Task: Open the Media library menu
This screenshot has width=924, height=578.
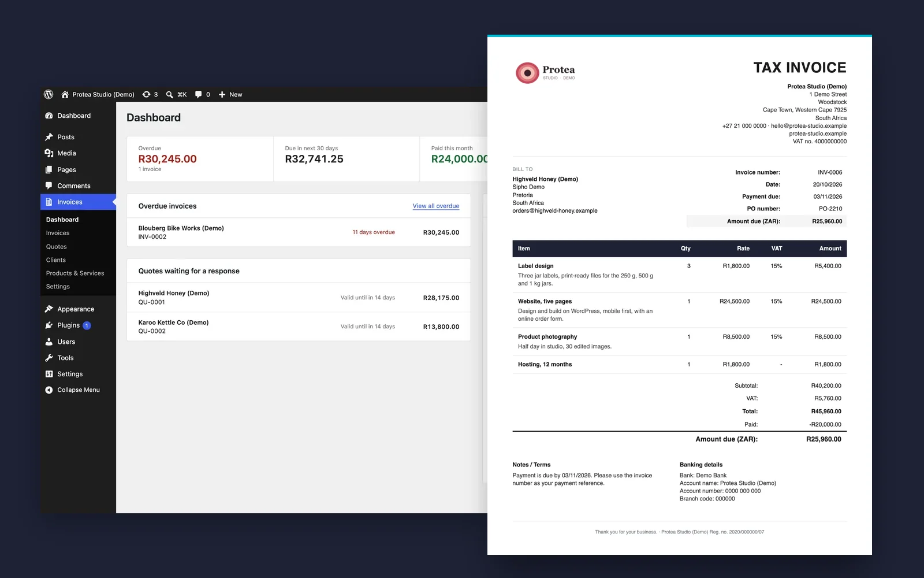Action: tap(78, 153)
